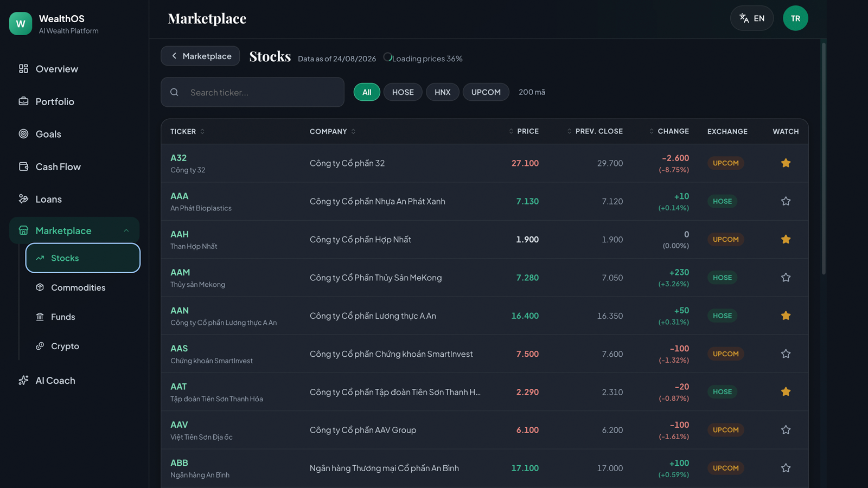This screenshot has height=488, width=868.
Task: Remove A32 from the watchlist star
Action: point(786,163)
